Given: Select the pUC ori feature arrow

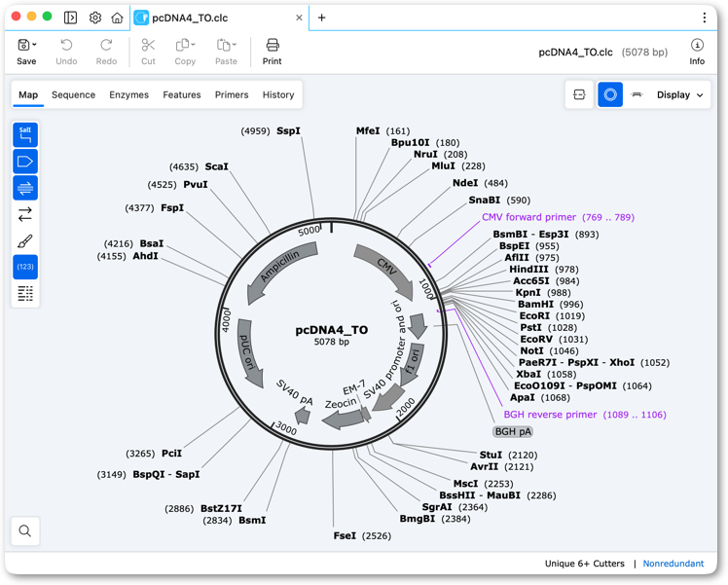Looking at the screenshot, I should (248, 353).
